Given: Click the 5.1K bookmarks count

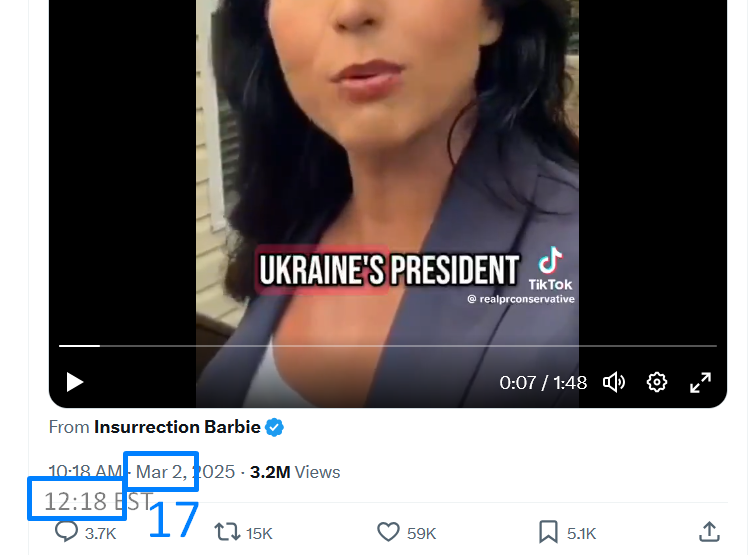Looking at the screenshot, I should [582, 534].
